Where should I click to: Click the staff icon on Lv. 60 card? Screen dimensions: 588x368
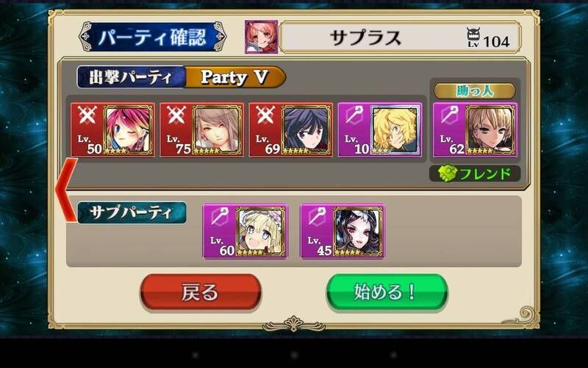(x=219, y=217)
